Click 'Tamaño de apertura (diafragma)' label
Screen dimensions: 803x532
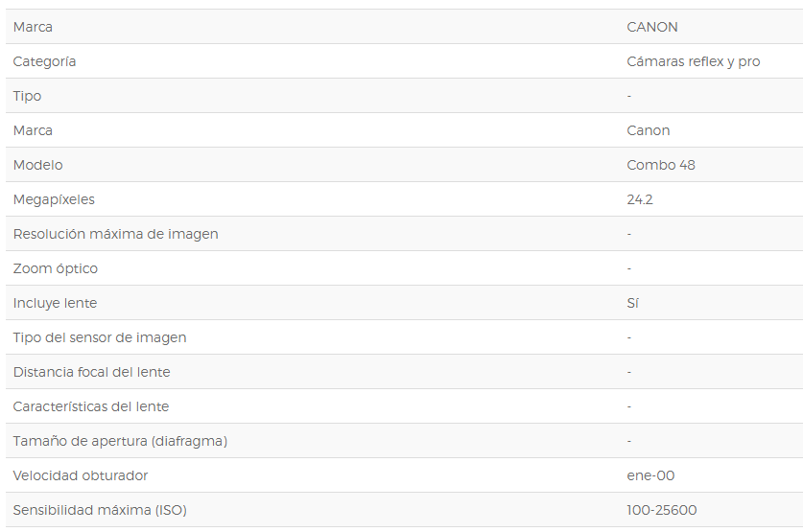(x=120, y=441)
